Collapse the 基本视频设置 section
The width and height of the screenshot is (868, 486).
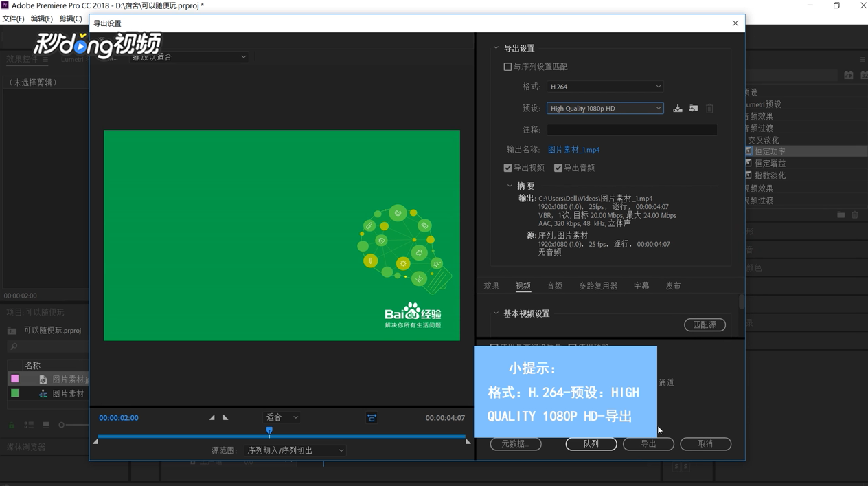point(496,313)
